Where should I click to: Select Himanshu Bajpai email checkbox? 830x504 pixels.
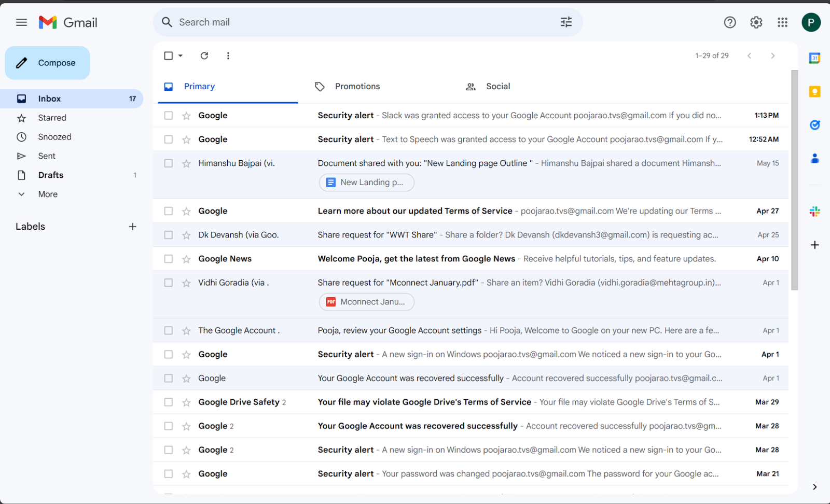(169, 163)
